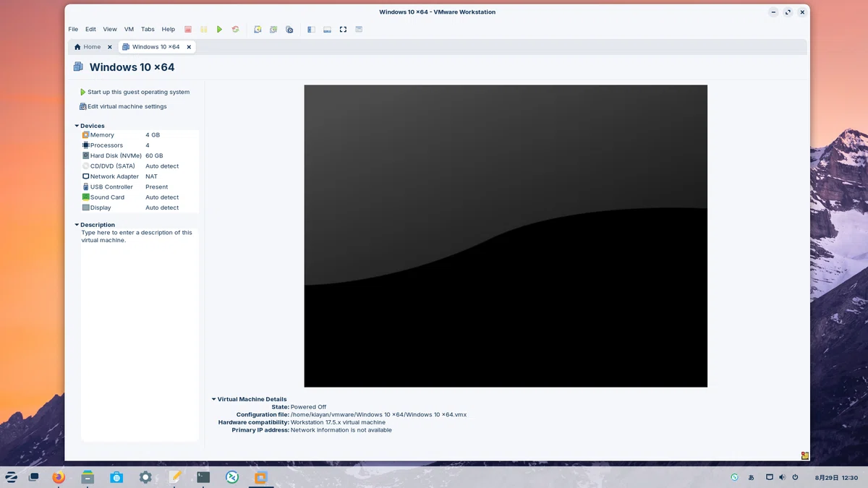The image size is (868, 488).
Task: Toggle the library sidebar toolbar icon
Action: pyautogui.click(x=312, y=30)
